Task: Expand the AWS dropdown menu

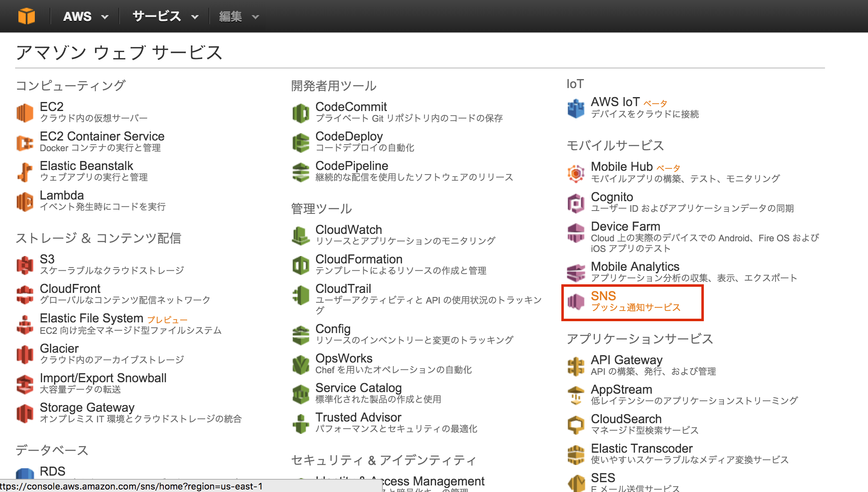Action: 86,16
